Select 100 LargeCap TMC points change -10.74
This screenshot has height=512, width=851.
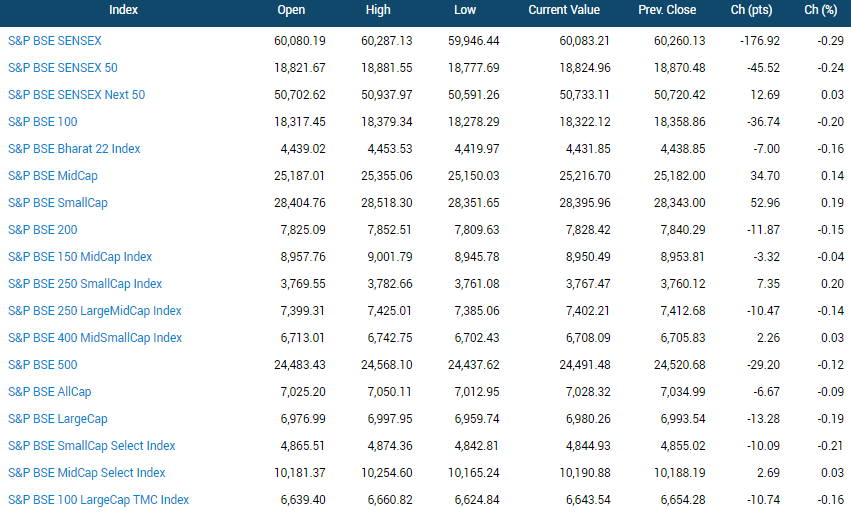coord(763,500)
